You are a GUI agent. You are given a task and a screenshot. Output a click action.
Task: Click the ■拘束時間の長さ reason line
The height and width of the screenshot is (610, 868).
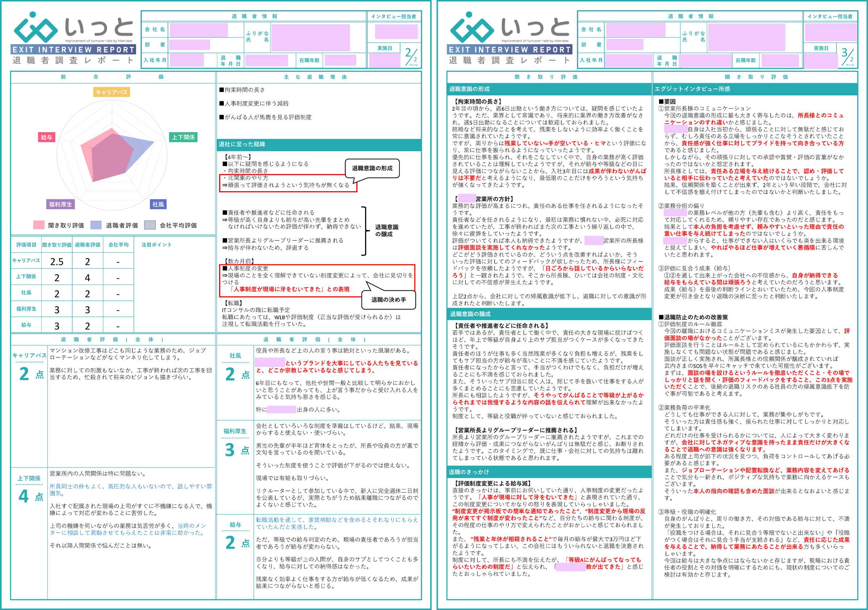pyautogui.click(x=242, y=90)
